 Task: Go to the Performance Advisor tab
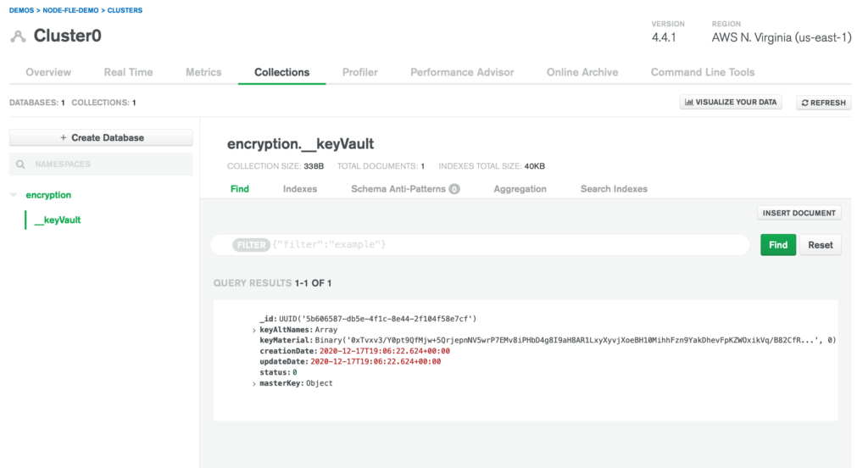[x=462, y=73]
